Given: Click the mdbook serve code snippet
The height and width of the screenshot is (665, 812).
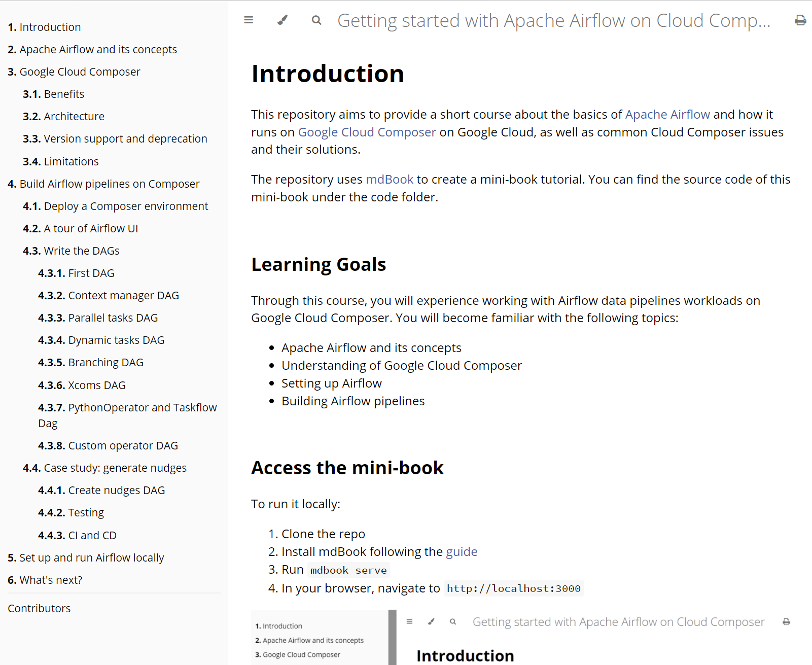Looking at the screenshot, I should pyautogui.click(x=348, y=570).
